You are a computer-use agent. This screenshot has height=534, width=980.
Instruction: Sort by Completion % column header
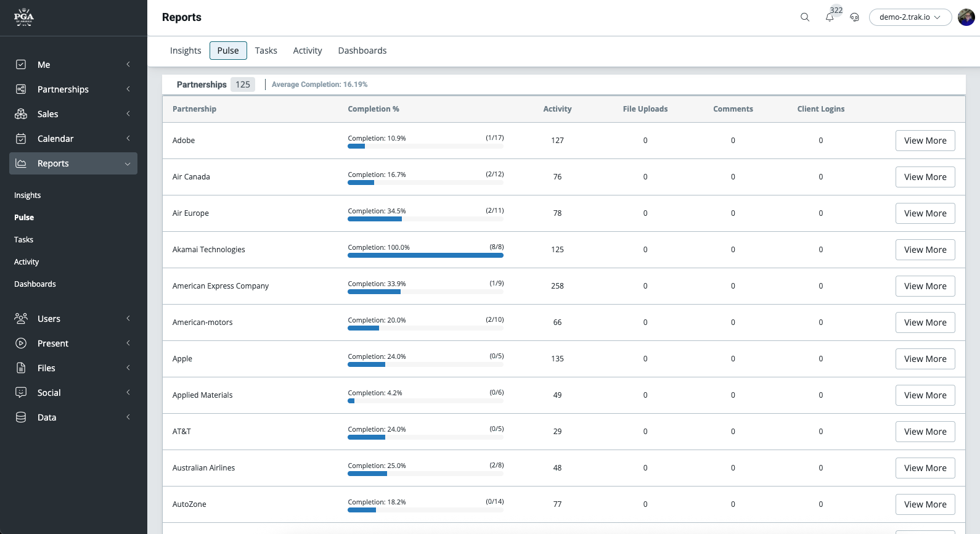pyautogui.click(x=374, y=109)
